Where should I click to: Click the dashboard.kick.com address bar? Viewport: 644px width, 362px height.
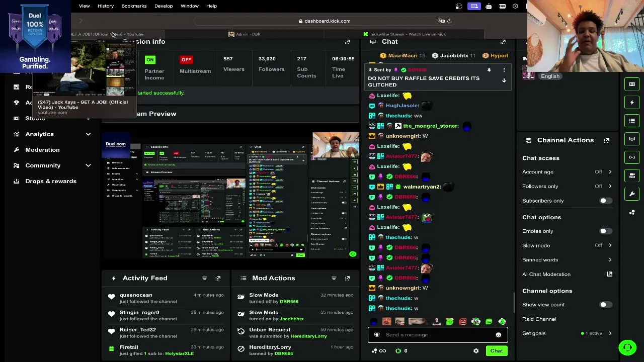[x=324, y=21]
